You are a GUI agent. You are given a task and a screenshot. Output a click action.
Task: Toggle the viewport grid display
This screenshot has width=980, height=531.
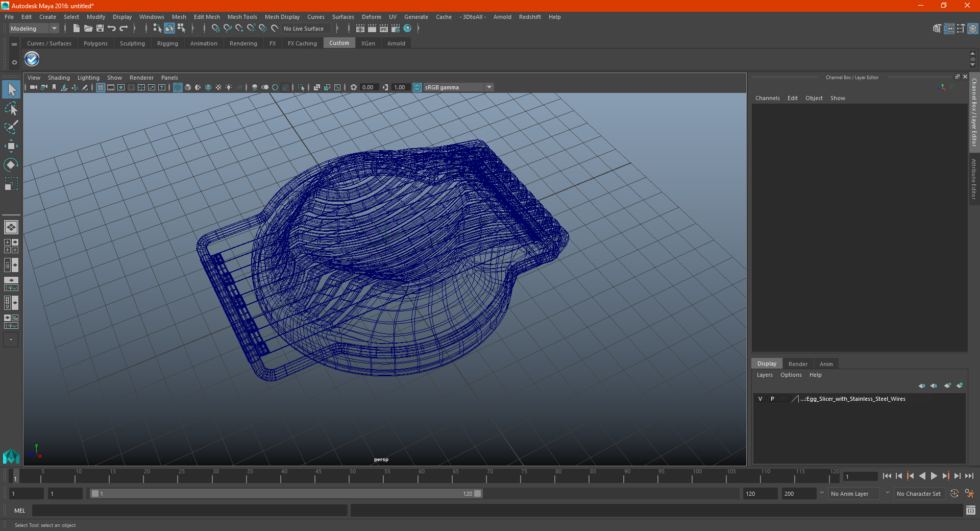coord(101,87)
